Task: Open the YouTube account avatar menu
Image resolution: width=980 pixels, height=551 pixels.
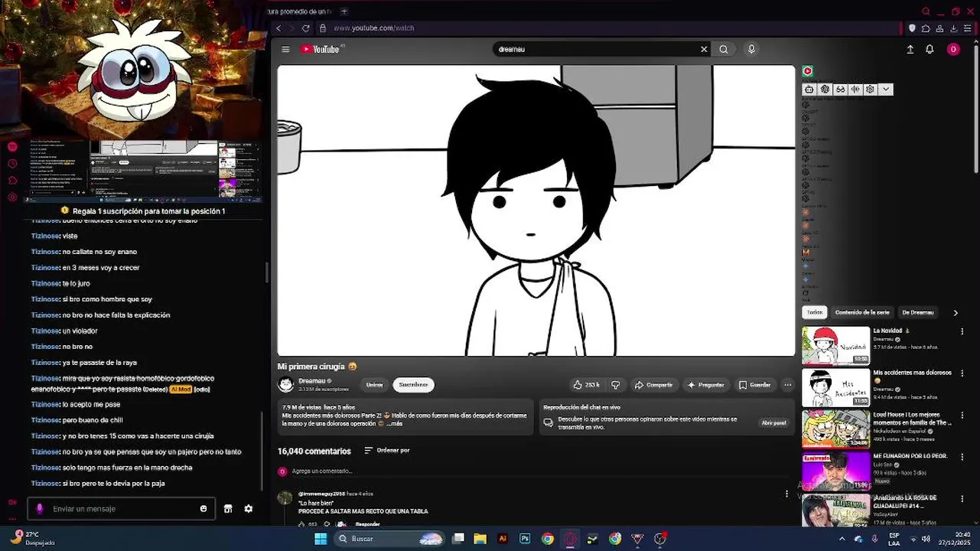Action: tap(953, 49)
